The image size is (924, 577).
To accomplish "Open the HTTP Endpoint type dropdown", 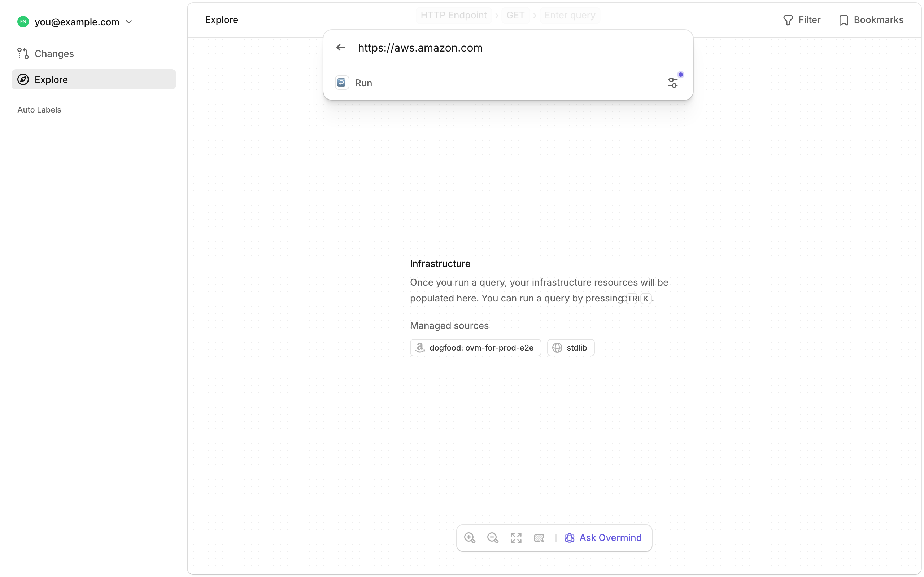I will 454,15.
